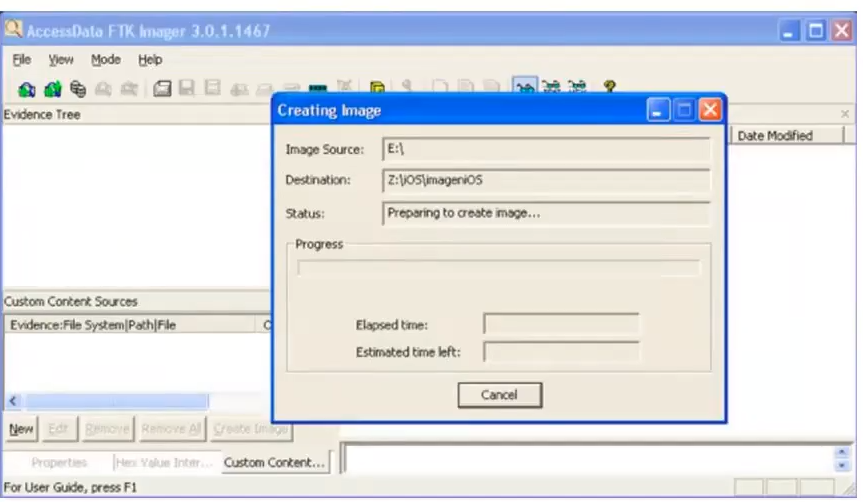Image resolution: width=863 pixels, height=502 pixels.
Task: Click the FTK Imager magnifier title icon
Action: click(13, 29)
